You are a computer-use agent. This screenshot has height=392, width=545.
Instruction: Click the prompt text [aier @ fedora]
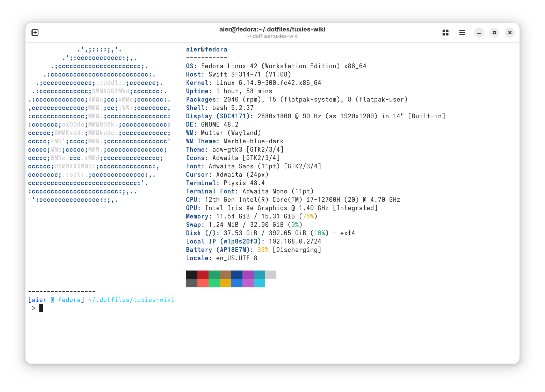(x=56, y=300)
